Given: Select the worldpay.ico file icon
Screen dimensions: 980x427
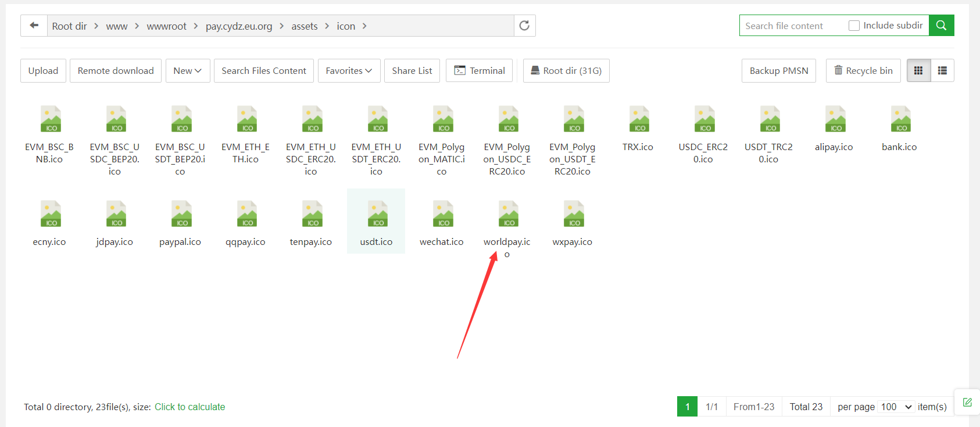Looking at the screenshot, I should pyautogui.click(x=507, y=214).
